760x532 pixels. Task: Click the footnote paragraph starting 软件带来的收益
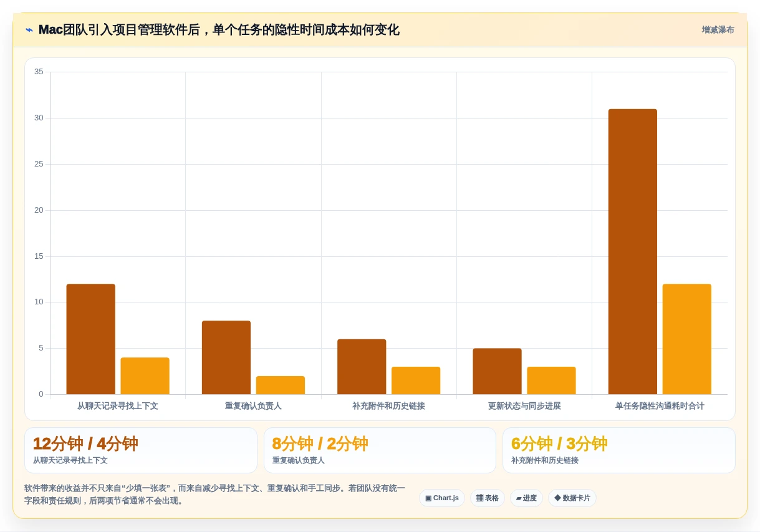click(215, 495)
